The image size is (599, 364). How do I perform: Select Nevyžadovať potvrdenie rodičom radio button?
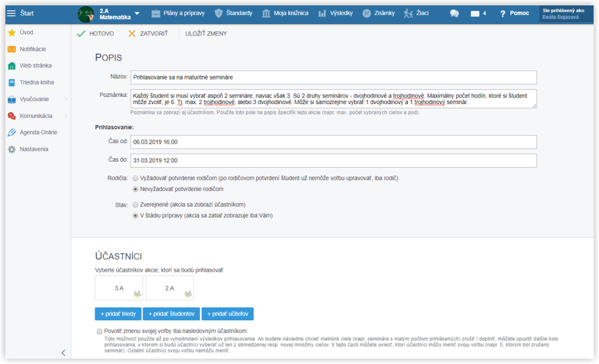(135, 189)
